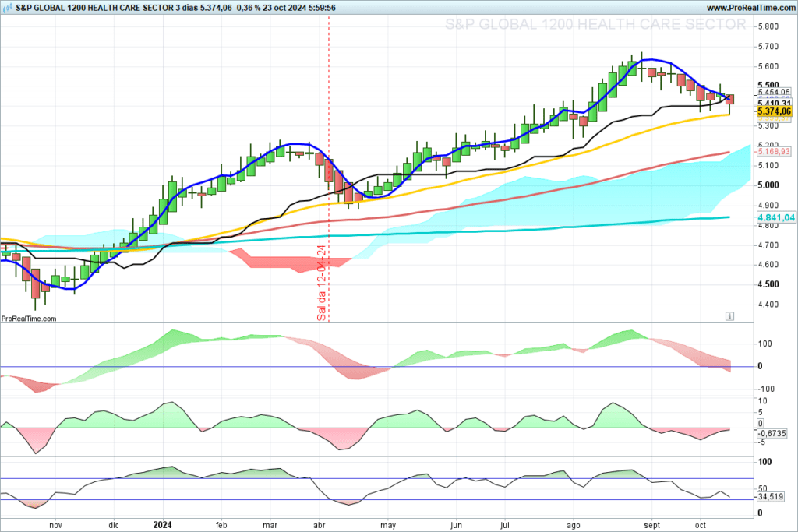Click the 'mar' month label on time axis
The height and width of the screenshot is (532, 798).
(270, 525)
